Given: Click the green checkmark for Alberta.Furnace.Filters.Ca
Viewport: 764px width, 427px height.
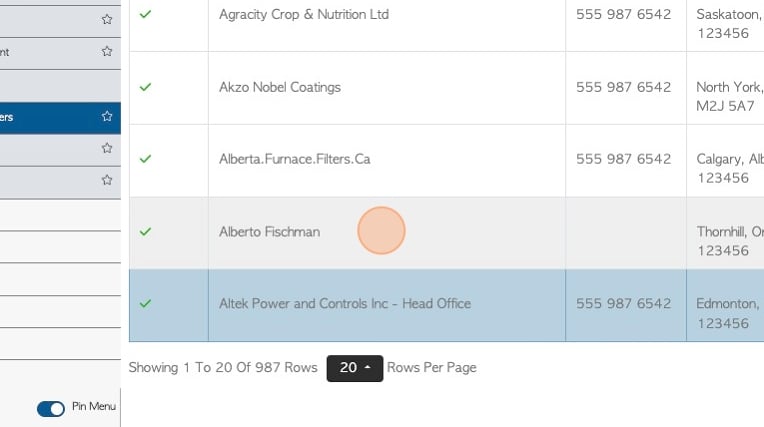Looking at the screenshot, I should point(145,159).
